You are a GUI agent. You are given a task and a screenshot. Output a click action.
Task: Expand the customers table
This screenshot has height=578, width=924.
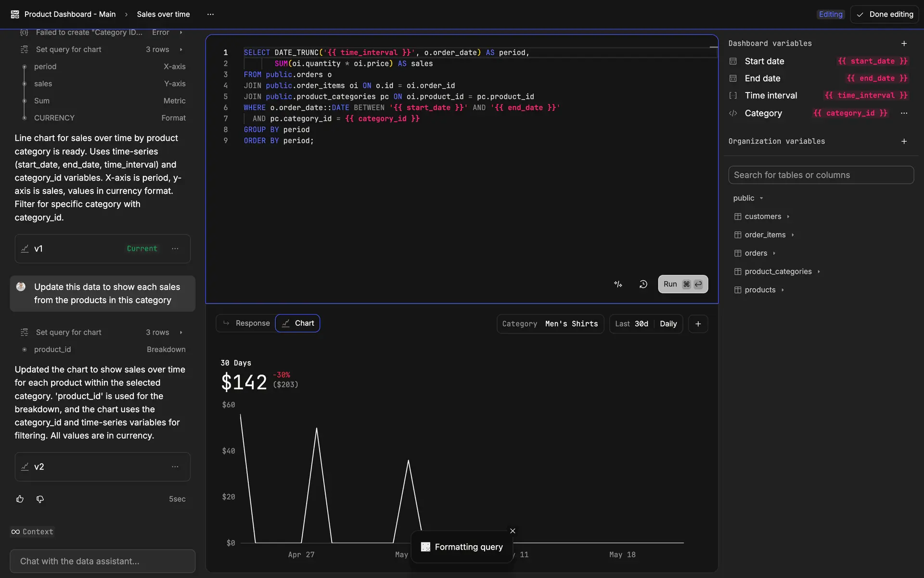[x=763, y=216]
